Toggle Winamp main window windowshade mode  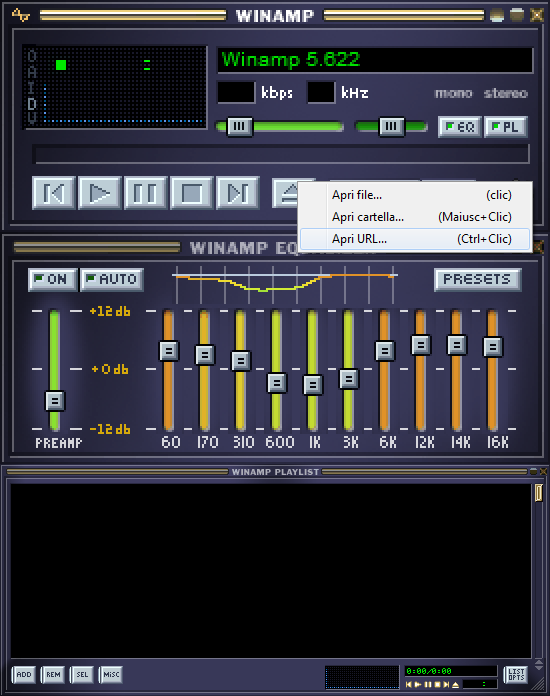[x=517, y=15]
